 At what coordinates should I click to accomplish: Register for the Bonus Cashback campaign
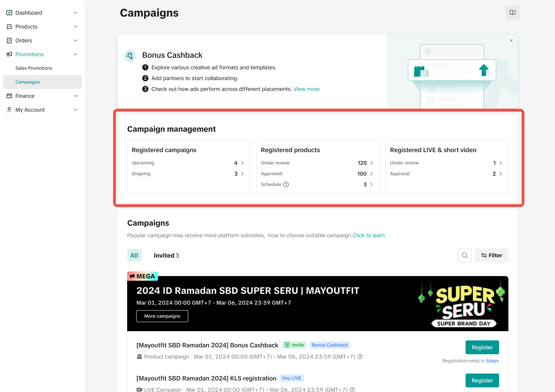click(482, 347)
